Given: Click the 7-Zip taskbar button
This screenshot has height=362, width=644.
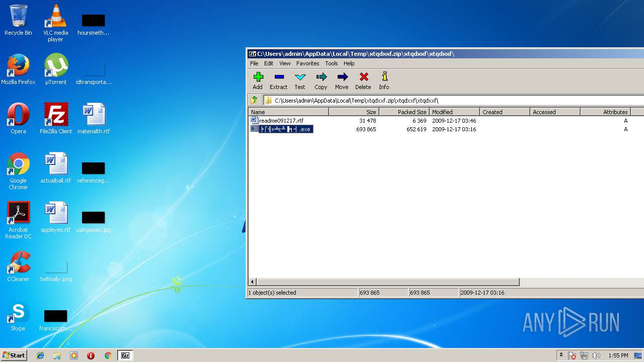Looking at the screenshot, I should 125,355.
